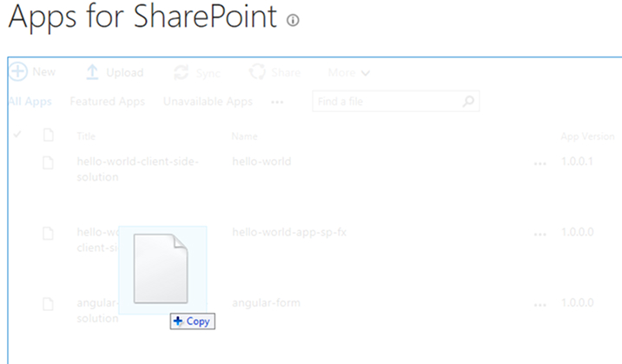Click the 1.0.0.0 version of hello-world-app-sp-fx

[x=578, y=232]
